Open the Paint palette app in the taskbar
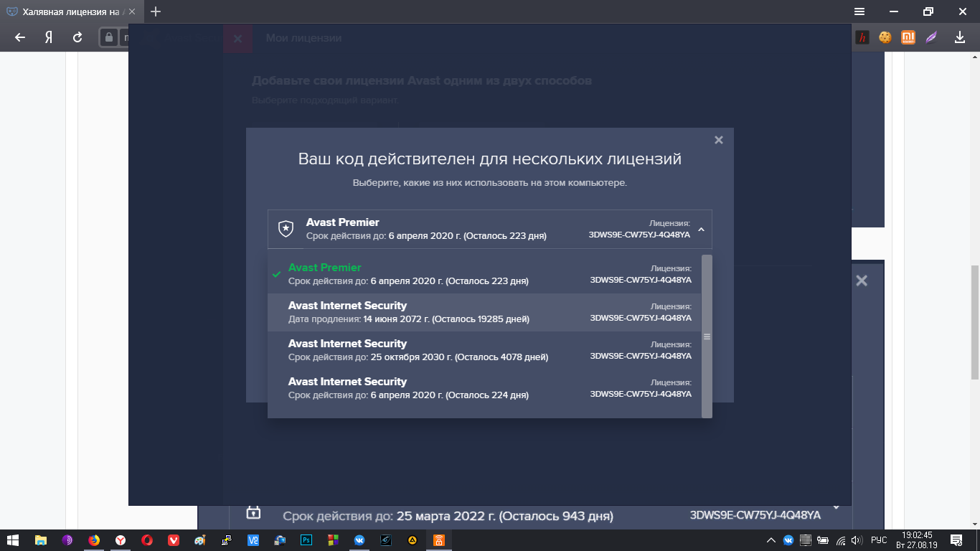980x551 pixels. 200,540
